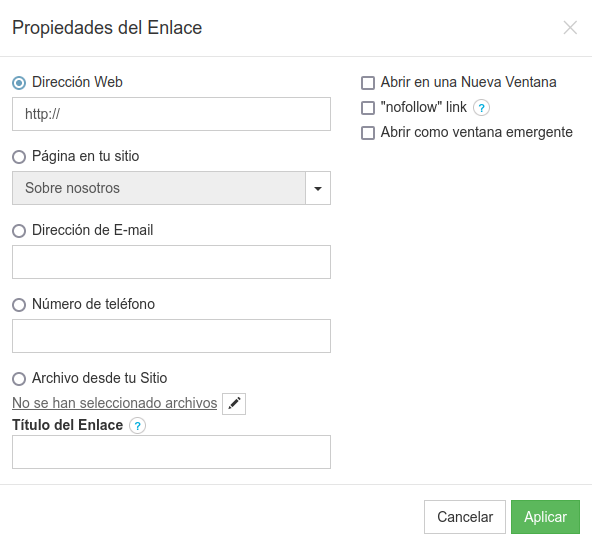
Task: Select Archivo desde tu Sitio radio button
Action: [19, 379]
